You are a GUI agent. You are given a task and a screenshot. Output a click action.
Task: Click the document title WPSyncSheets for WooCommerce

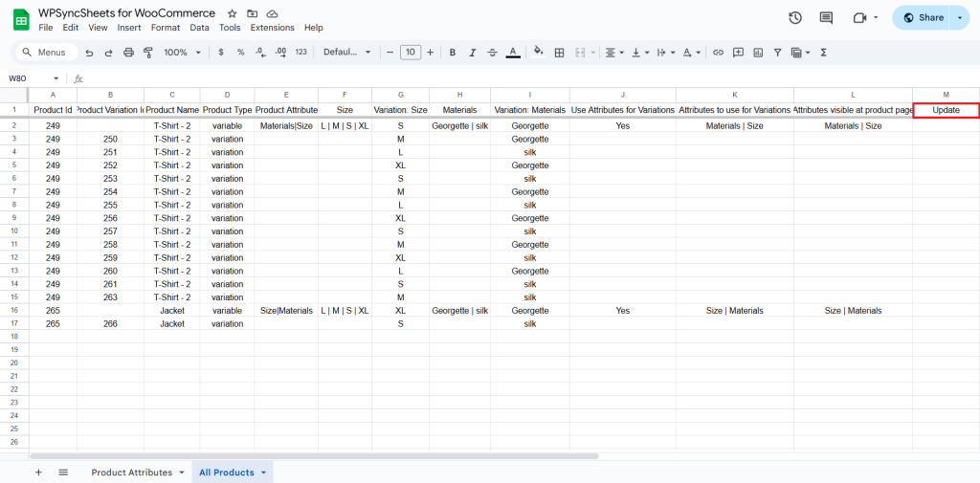[127, 13]
